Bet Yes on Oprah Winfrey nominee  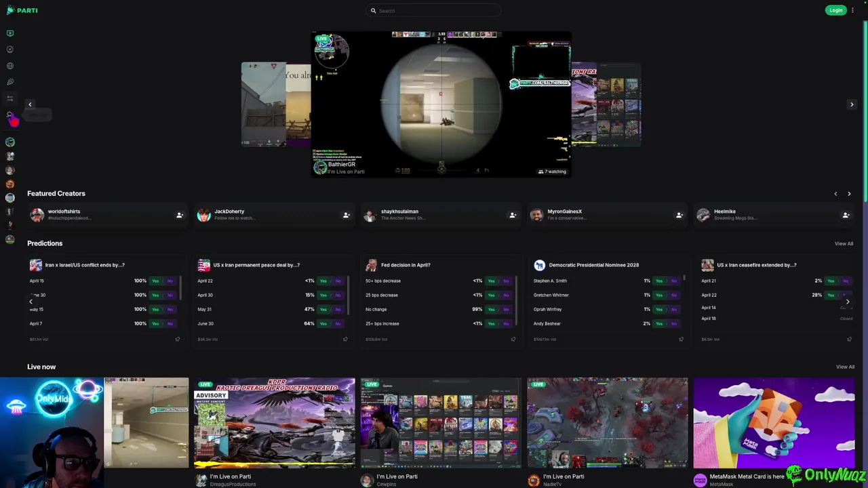click(x=659, y=309)
